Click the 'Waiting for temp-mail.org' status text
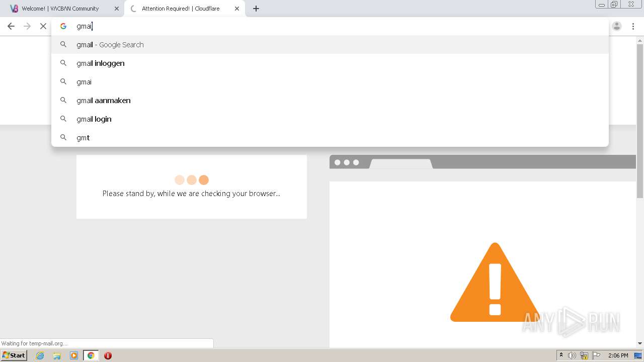Image resolution: width=644 pixels, height=362 pixels. (35, 343)
